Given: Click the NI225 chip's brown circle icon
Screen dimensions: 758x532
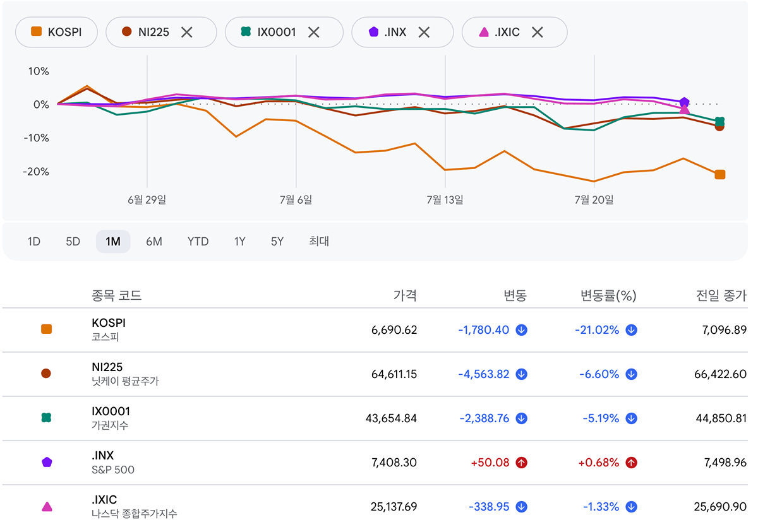Looking at the screenshot, I should [x=126, y=32].
